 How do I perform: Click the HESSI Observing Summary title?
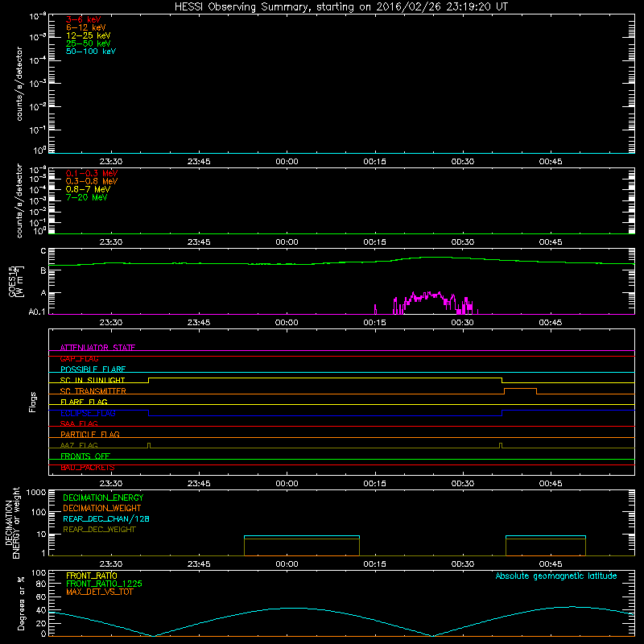click(341, 7)
